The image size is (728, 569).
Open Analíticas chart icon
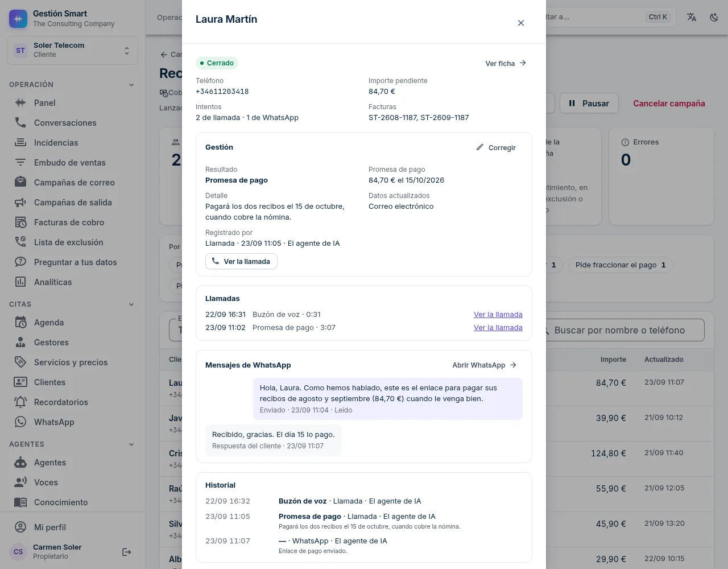pyautogui.click(x=20, y=282)
